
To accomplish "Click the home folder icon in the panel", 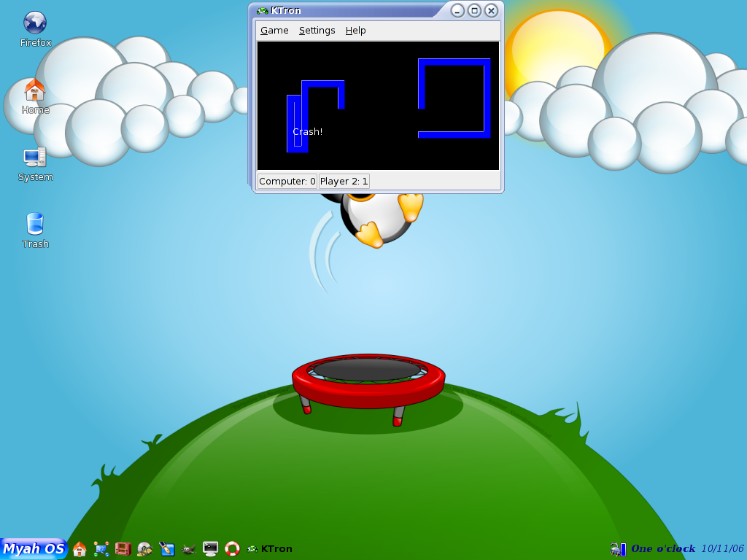I will [80, 549].
